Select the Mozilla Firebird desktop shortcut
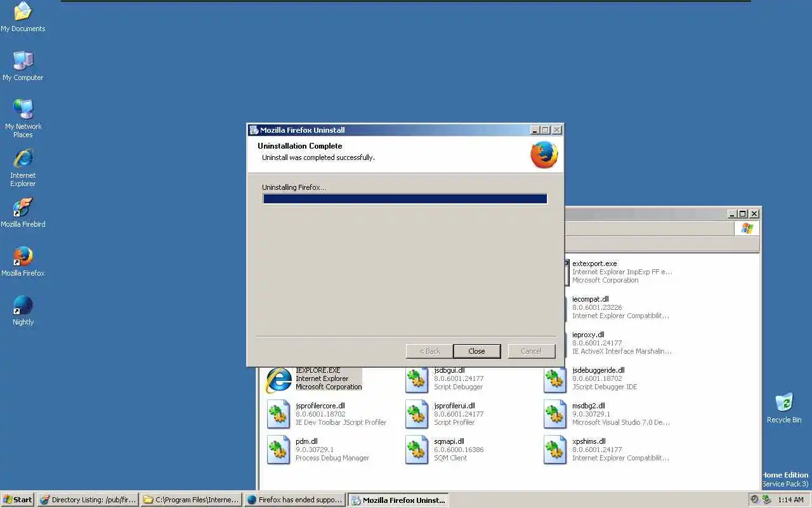 (23, 213)
